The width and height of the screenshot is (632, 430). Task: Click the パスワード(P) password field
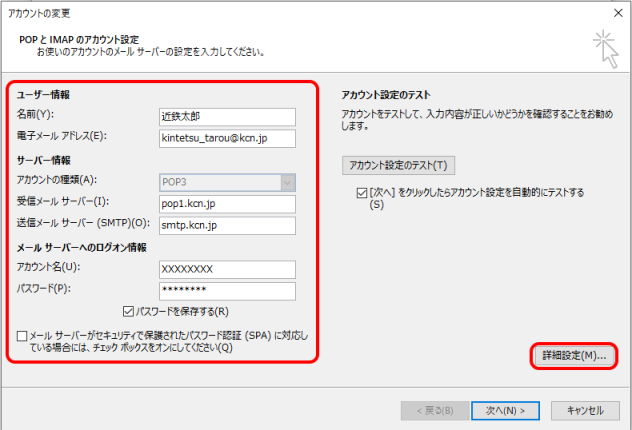coord(227,291)
